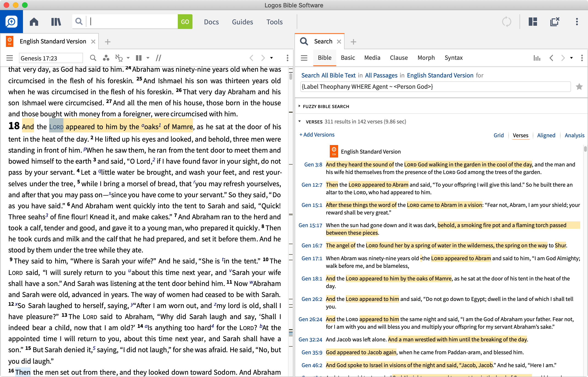The image size is (588, 377).
Task: Go forward in ESV panel history
Action: click(263, 58)
